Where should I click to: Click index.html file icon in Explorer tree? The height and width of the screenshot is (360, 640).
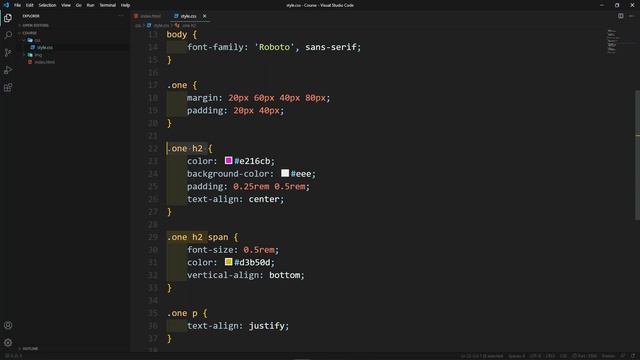click(x=30, y=62)
